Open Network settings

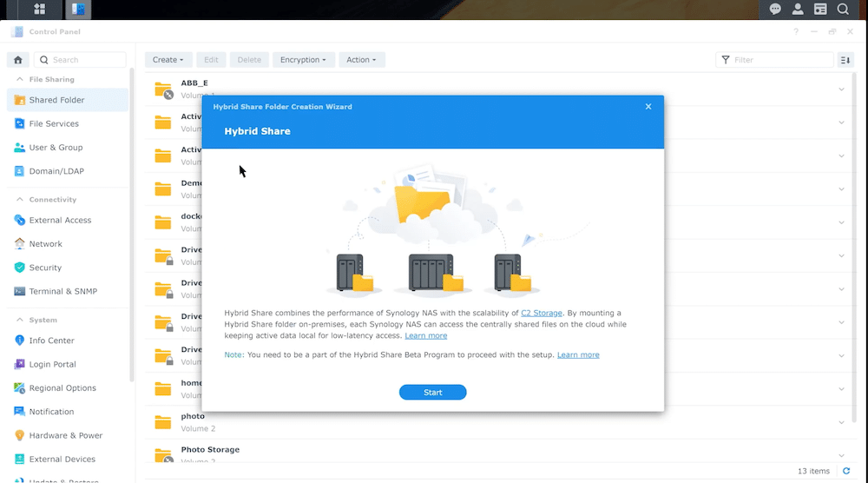(x=68, y=244)
